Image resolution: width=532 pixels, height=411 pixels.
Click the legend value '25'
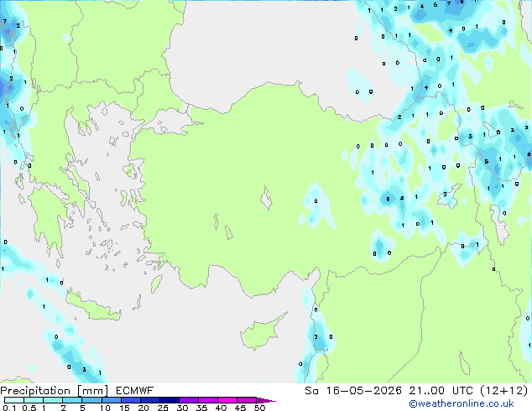click(x=163, y=408)
